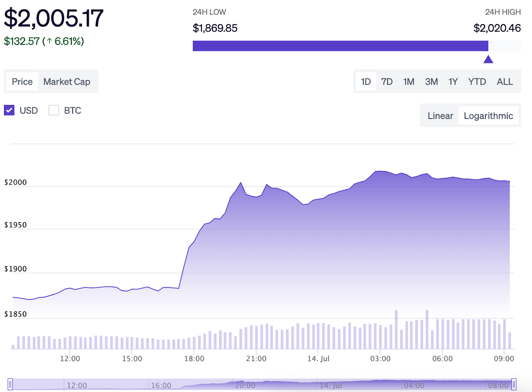Click the 15:00 x-axis label
The width and height of the screenshot is (532, 392).
coord(132,359)
